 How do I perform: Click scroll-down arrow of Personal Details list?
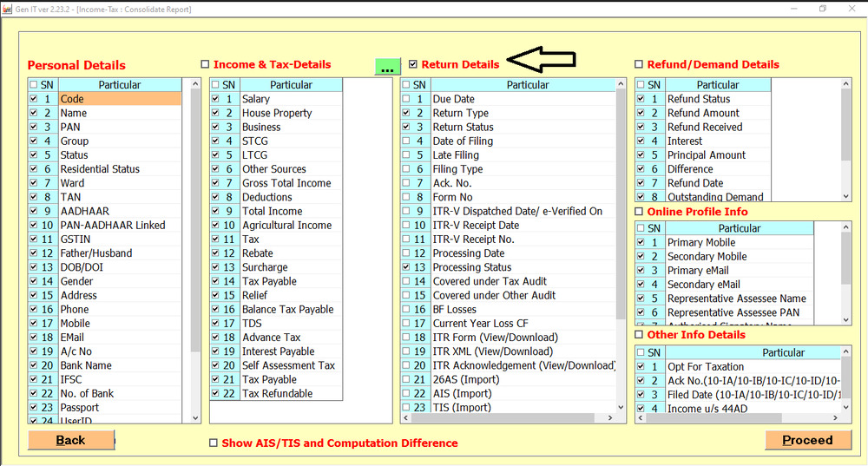pyautogui.click(x=195, y=417)
